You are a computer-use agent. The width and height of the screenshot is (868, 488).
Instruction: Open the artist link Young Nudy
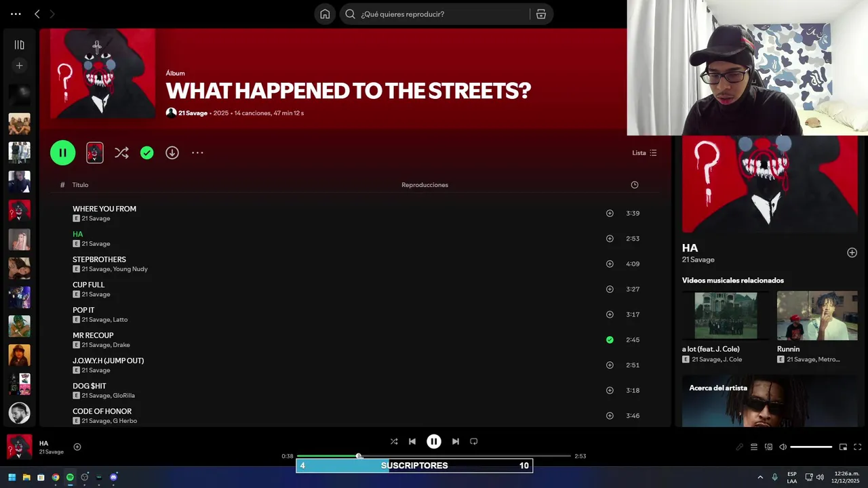[130, 269]
